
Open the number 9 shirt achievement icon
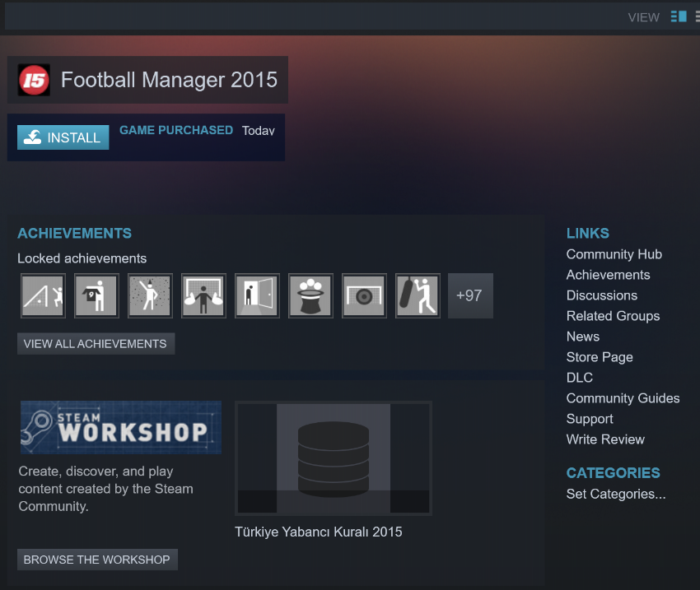96,295
